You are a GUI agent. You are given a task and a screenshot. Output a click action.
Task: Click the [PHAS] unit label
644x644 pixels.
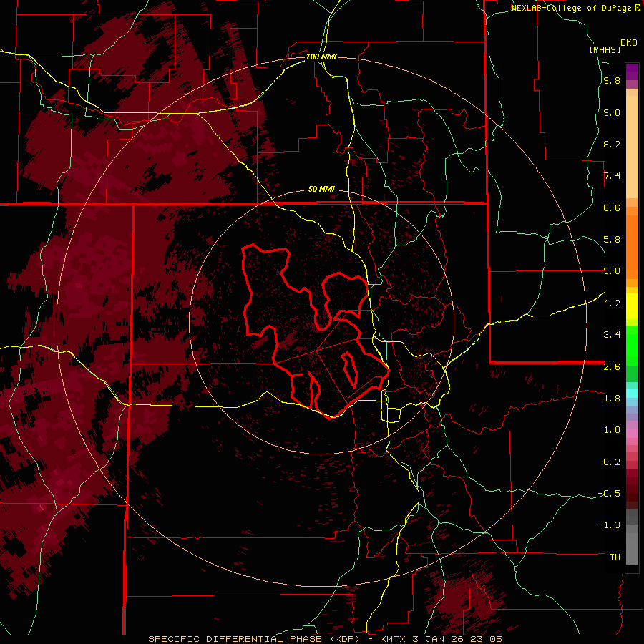click(x=605, y=49)
